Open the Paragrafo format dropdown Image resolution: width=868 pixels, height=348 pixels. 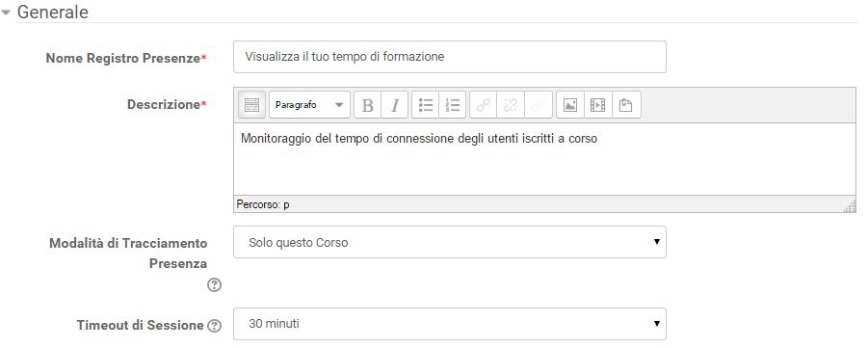[x=309, y=105]
